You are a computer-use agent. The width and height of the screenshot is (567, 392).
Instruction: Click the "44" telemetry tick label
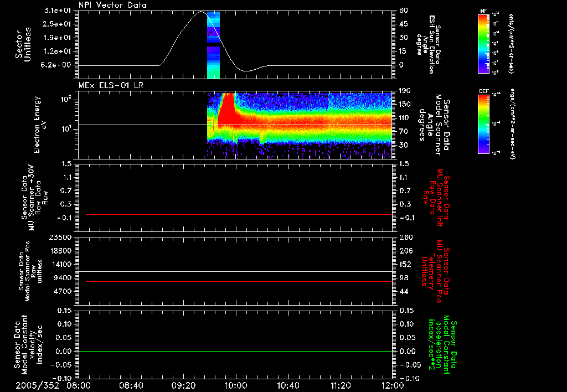pyautogui.click(x=404, y=291)
